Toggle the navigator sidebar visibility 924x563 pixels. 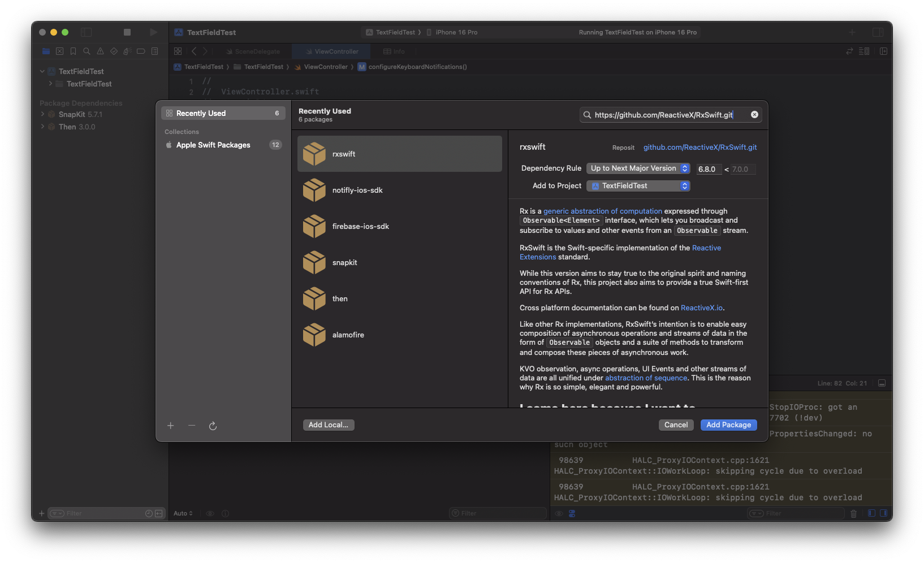pos(87,32)
